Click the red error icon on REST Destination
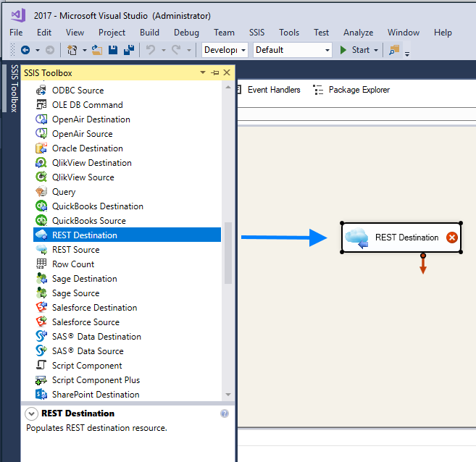 452,238
